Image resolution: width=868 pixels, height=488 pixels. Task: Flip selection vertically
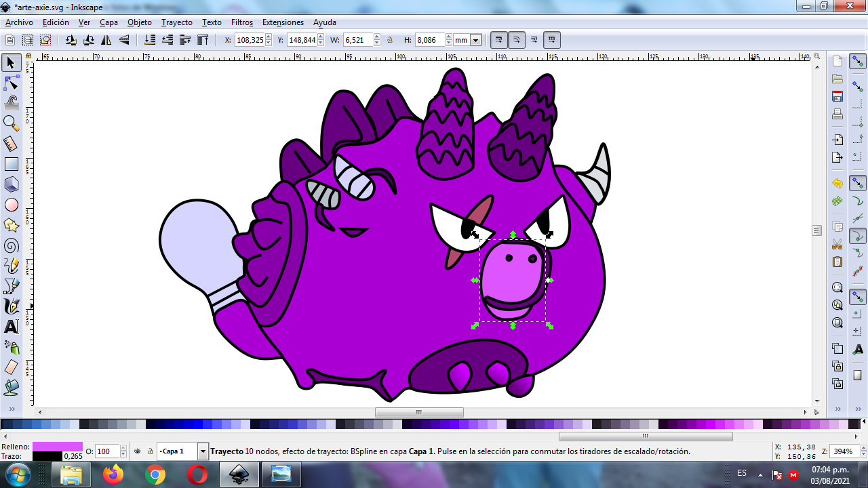pyautogui.click(x=124, y=40)
